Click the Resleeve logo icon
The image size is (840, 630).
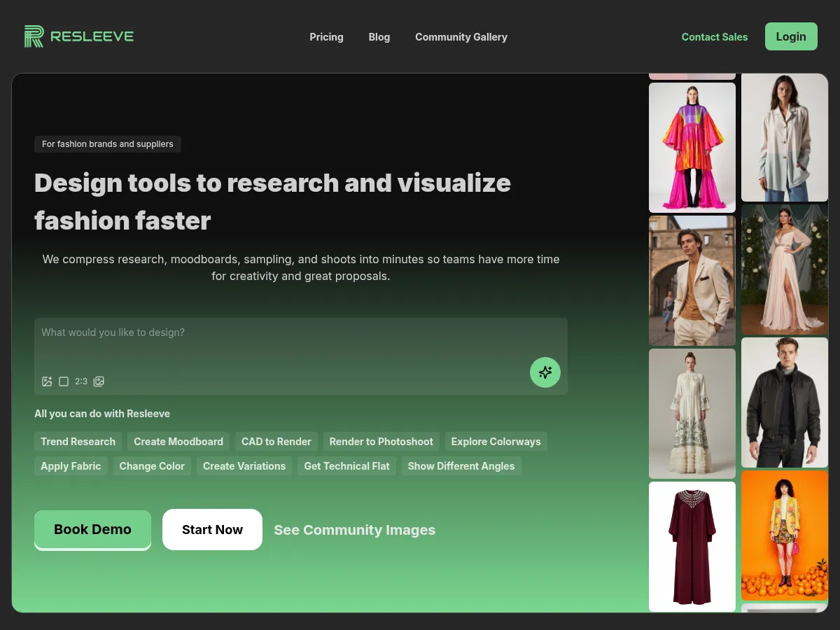tap(34, 36)
